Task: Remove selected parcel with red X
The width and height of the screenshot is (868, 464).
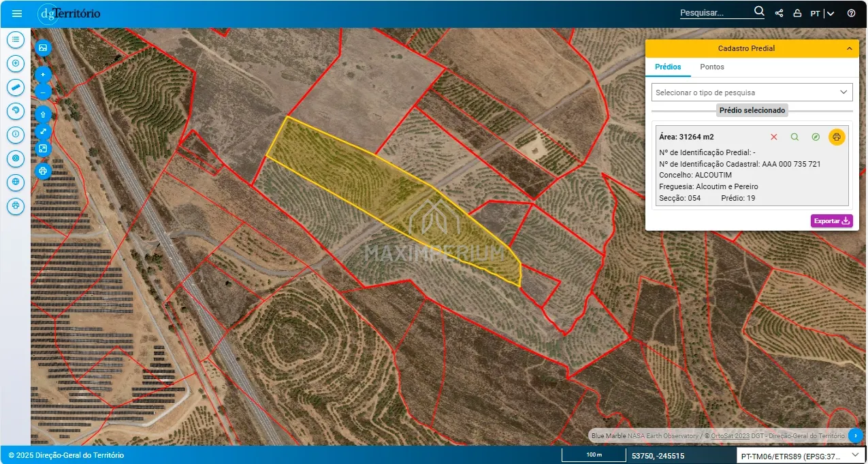Action: [773, 137]
